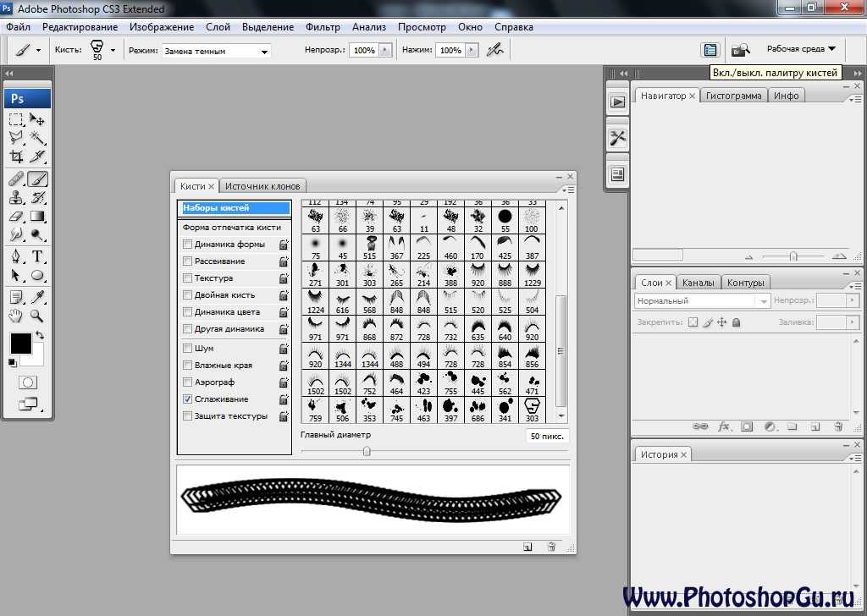Enable the Двойная кисть checkbox
867x616 pixels.
click(x=187, y=295)
